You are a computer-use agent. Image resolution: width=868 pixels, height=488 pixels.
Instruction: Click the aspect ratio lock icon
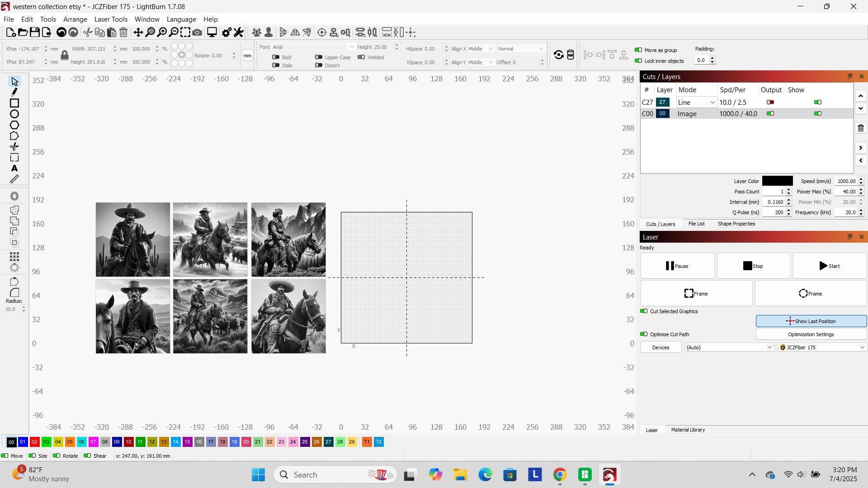[65, 55]
